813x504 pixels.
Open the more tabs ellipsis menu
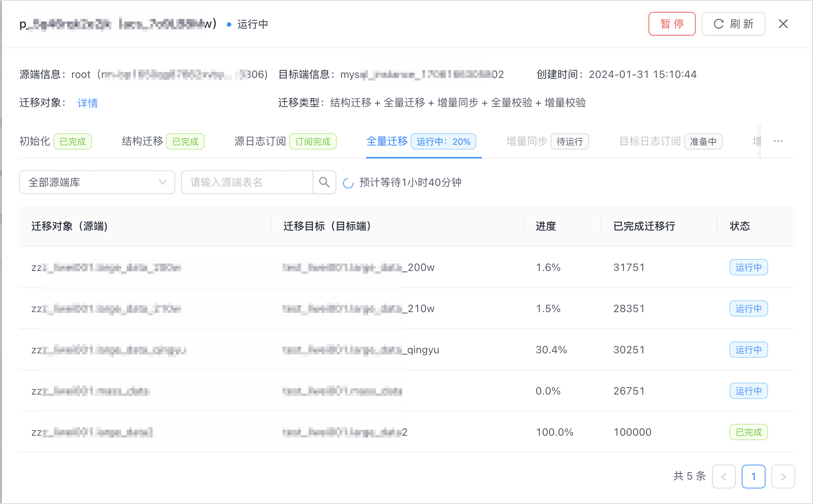pos(778,141)
